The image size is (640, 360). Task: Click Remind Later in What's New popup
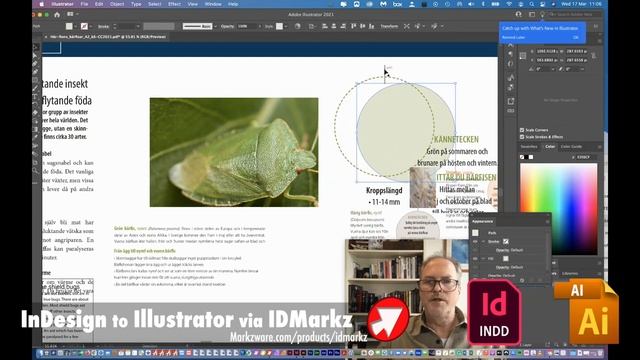click(513, 37)
